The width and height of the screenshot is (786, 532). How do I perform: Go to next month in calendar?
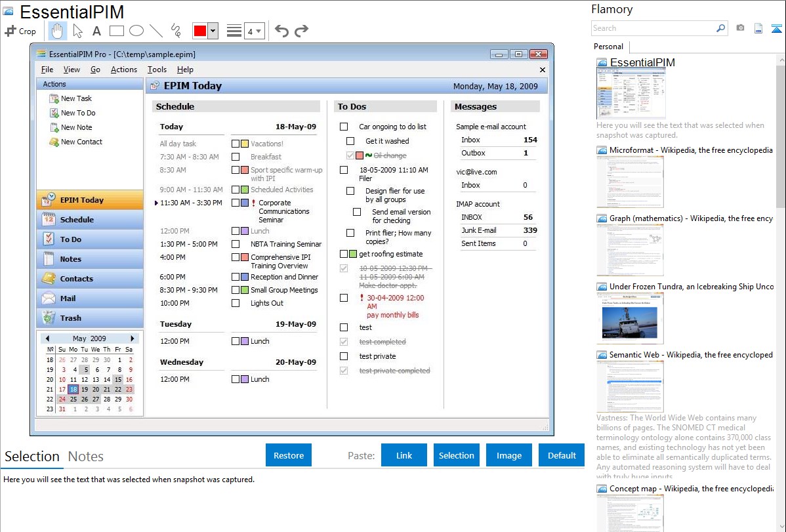pos(133,338)
